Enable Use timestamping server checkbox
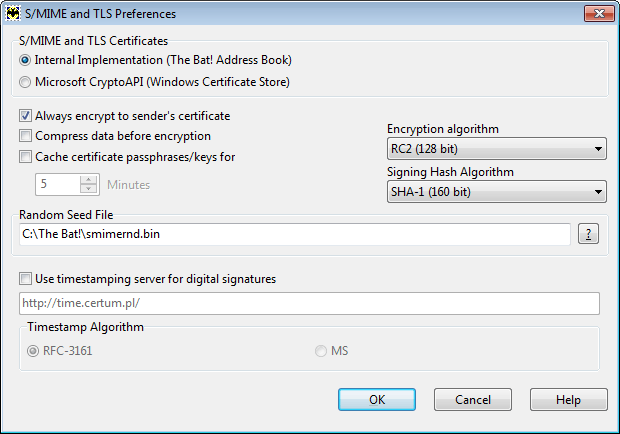620x434 pixels. pos(25,279)
